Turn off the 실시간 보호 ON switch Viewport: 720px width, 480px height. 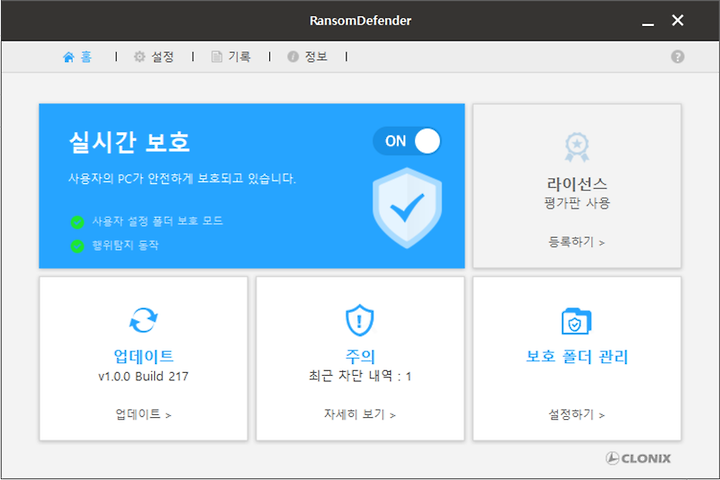click(407, 141)
